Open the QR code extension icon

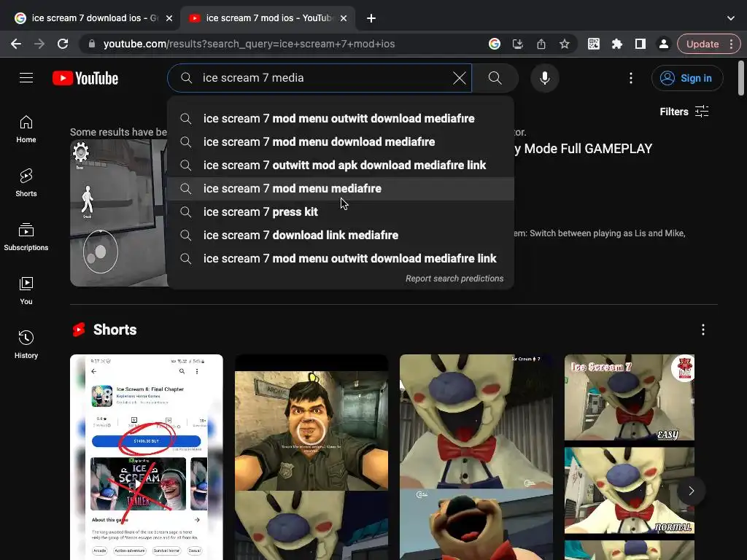coord(594,44)
